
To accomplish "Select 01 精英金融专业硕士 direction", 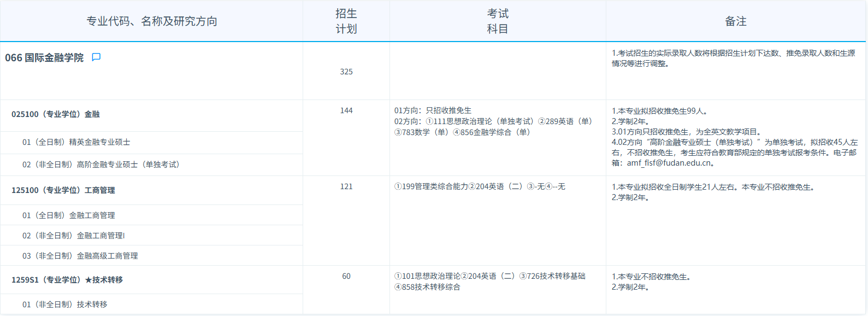I will tap(76, 142).
